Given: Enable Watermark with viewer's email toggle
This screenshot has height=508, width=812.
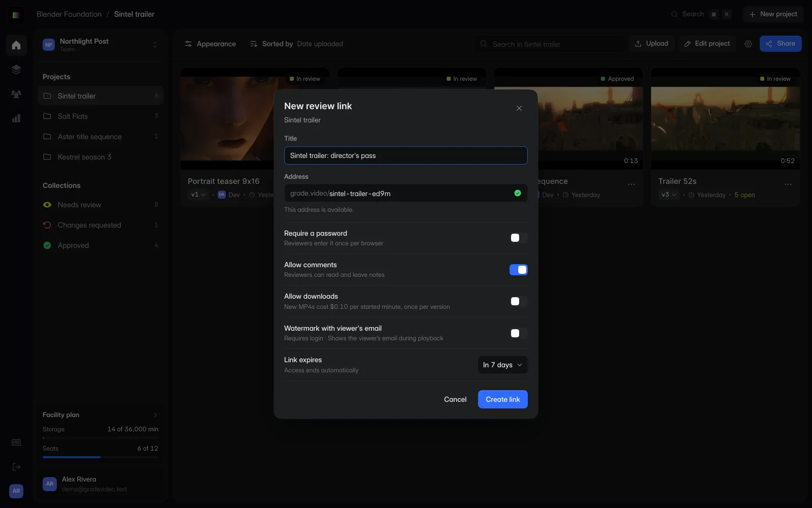Looking at the screenshot, I should [519, 333].
